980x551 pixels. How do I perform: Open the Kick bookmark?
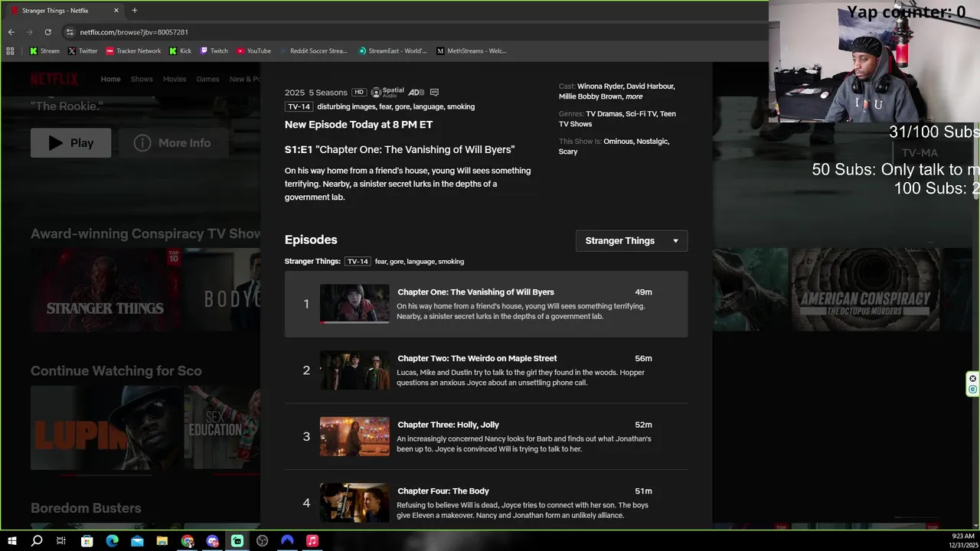[180, 51]
